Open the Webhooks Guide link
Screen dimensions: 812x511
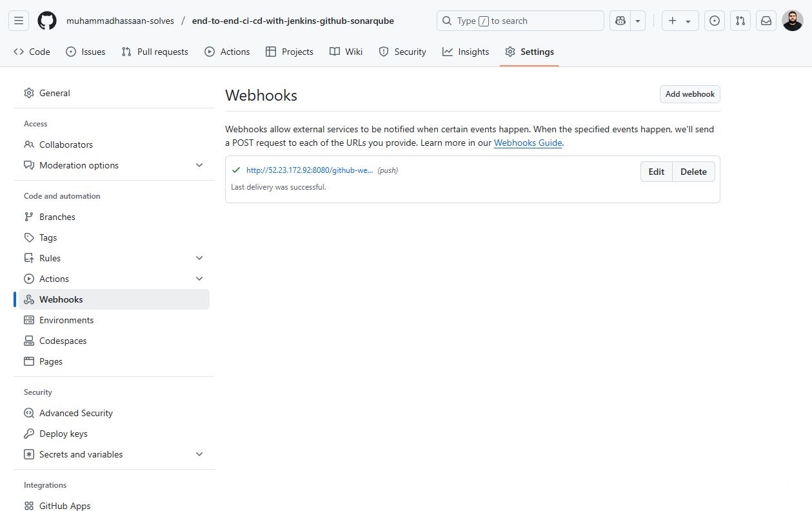(528, 143)
